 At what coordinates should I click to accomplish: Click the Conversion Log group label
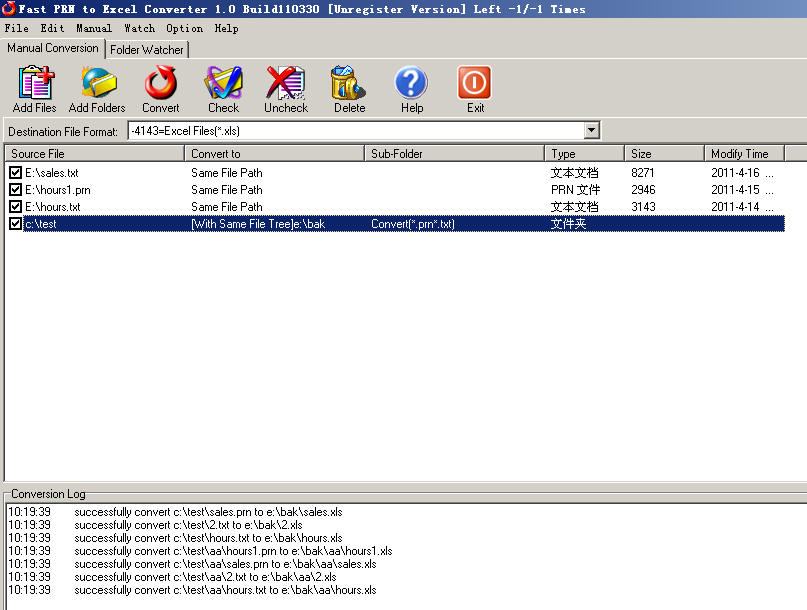pyautogui.click(x=48, y=494)
